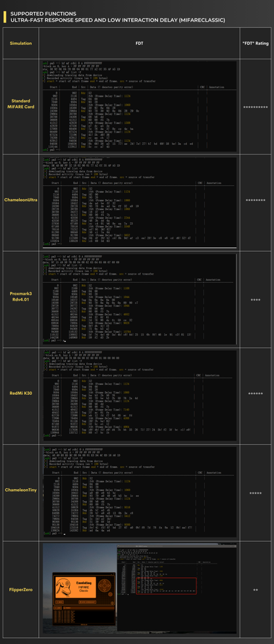Click the four-star rating for Proxmark3
Image resolution: width=274 pixels, height=644 pixels.
point(256,300)
